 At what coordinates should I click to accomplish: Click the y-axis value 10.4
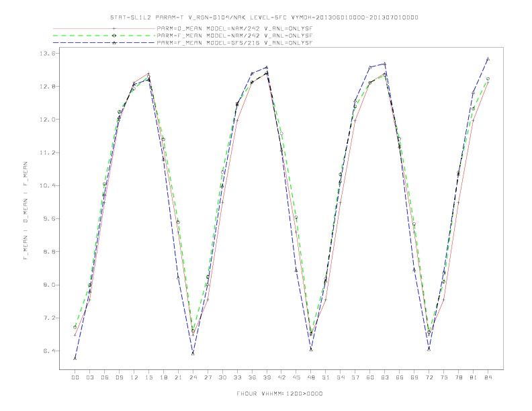[x=47, y=186]
